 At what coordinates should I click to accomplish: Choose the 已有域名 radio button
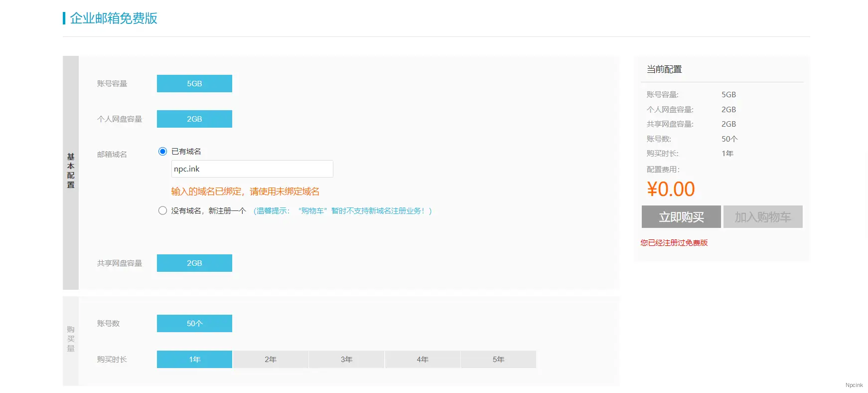pos(162,152)
